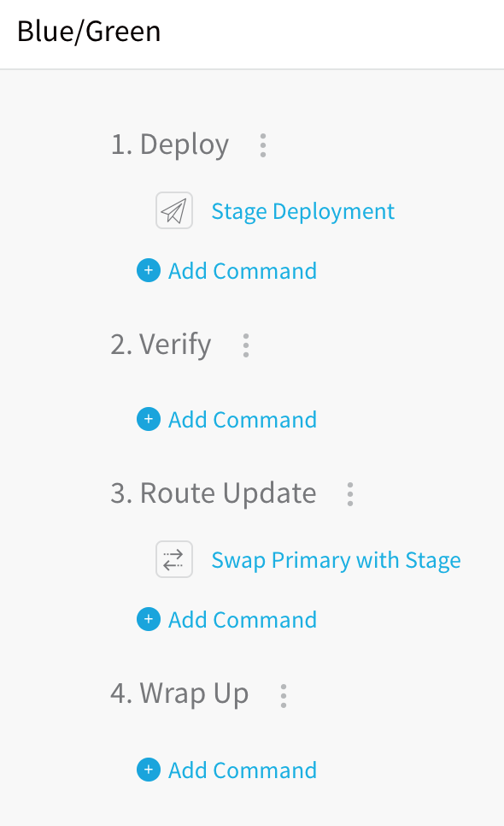Click the swap arrows icon in Route Update
The height and width of the screenshot is (826, 504).
click(x=174, y=559)
